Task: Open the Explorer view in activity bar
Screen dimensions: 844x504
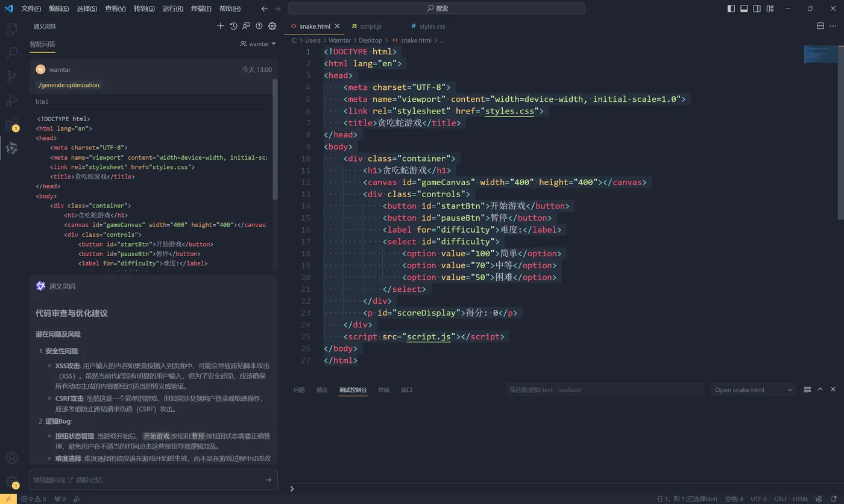Action: (x=11, y=29)
